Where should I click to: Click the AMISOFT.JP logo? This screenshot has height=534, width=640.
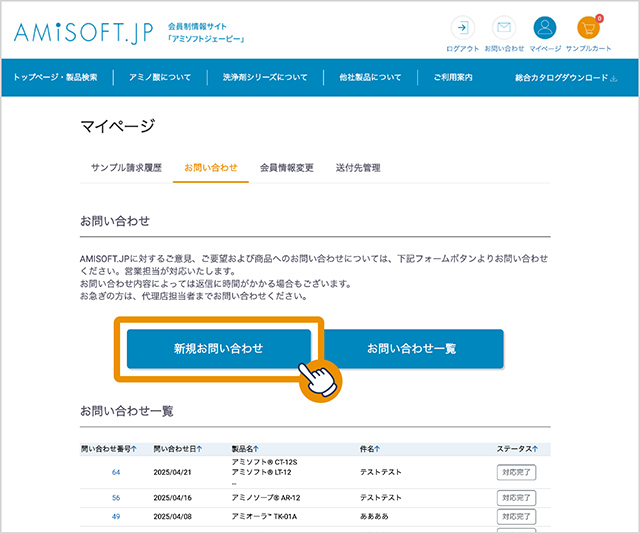85,31
